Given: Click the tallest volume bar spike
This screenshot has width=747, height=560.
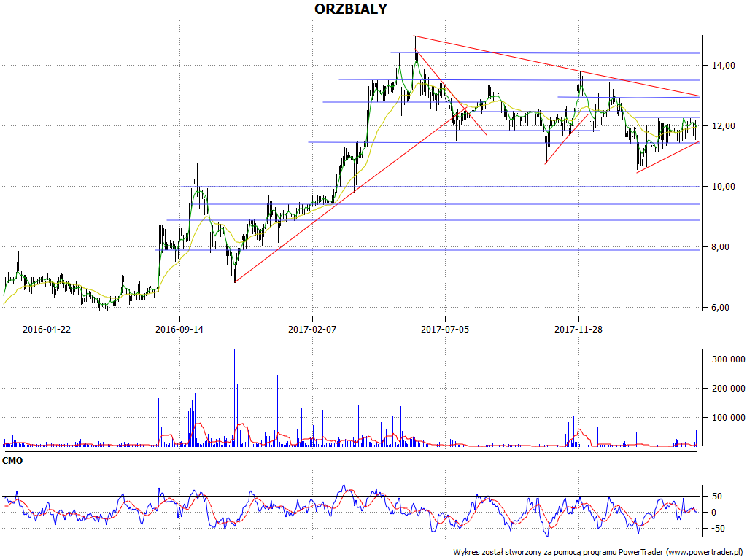Looking at the screenshot, I should 234,397.
